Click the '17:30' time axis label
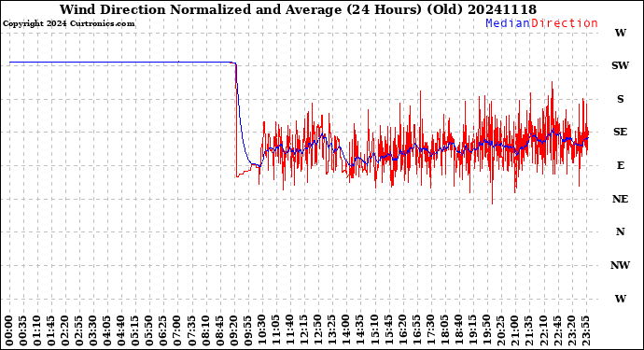Screen dimensions: 644x350 point(431,330)
